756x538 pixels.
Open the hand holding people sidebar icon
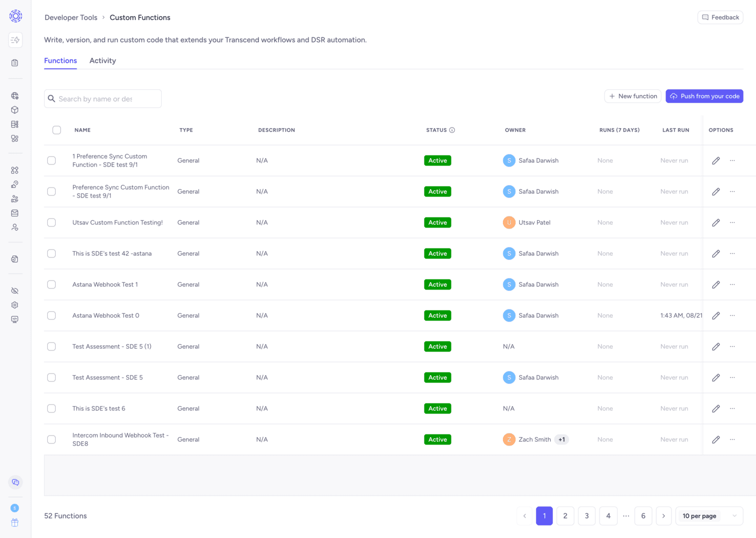tap(15, 199)
